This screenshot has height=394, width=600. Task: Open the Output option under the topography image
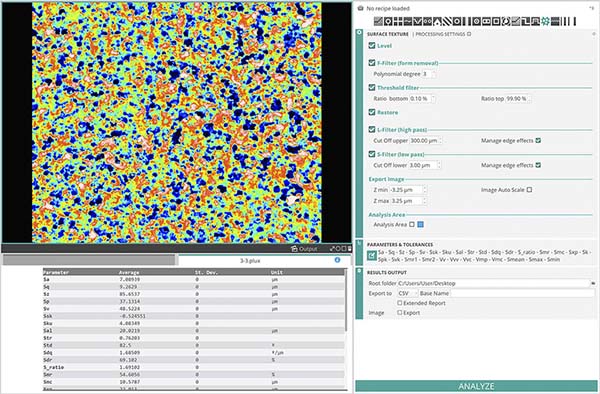coord(304,249)
